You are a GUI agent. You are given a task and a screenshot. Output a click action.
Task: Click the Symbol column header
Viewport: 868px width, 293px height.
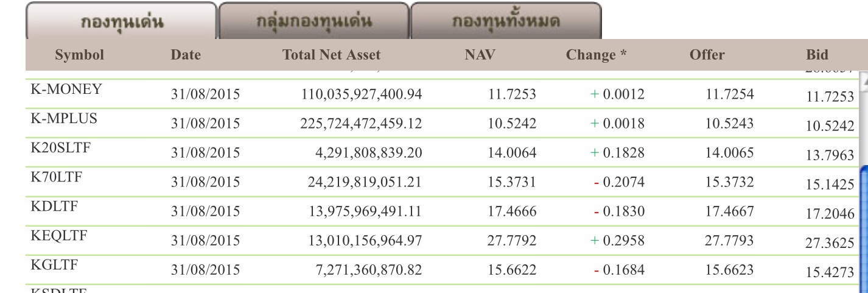pos(79,55)
